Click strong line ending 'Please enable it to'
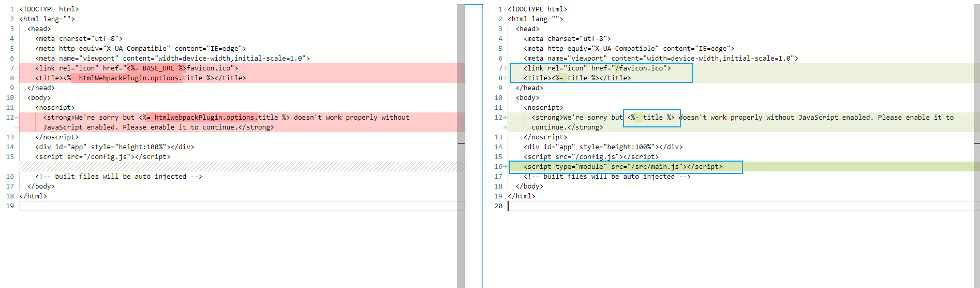Screen dimensions: 980x288 (743, 118)
